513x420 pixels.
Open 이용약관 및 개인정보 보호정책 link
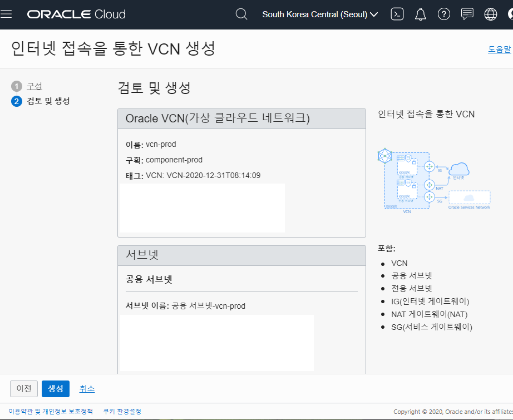(x=51, y=411)
